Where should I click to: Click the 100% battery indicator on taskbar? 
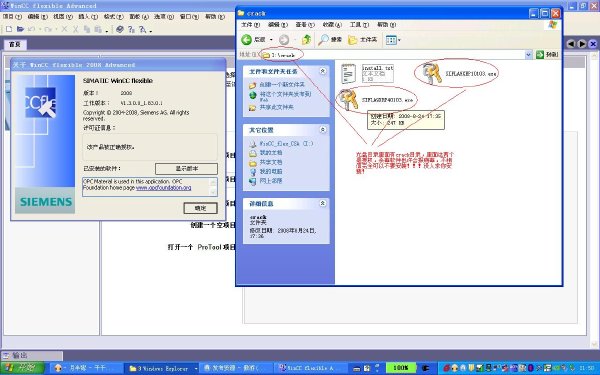[x=400, y=368]
